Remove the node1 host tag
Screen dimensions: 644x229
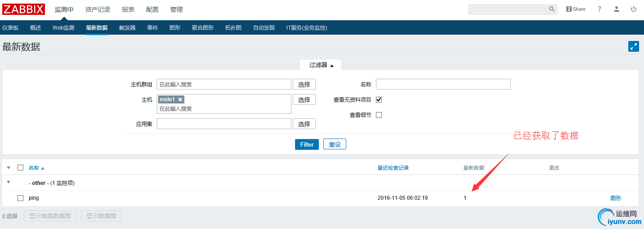[180, 99]
